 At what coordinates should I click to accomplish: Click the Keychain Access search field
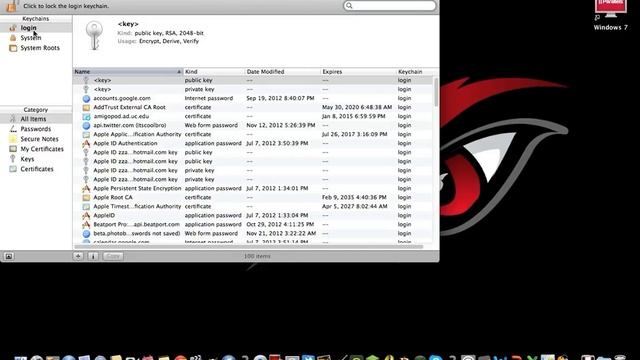pos(390,6)
